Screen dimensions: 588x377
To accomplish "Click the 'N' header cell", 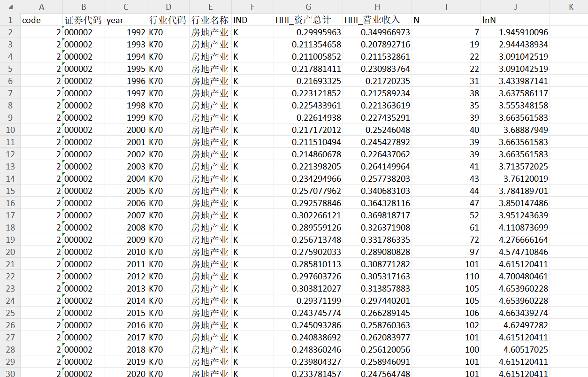I will 446,20.
